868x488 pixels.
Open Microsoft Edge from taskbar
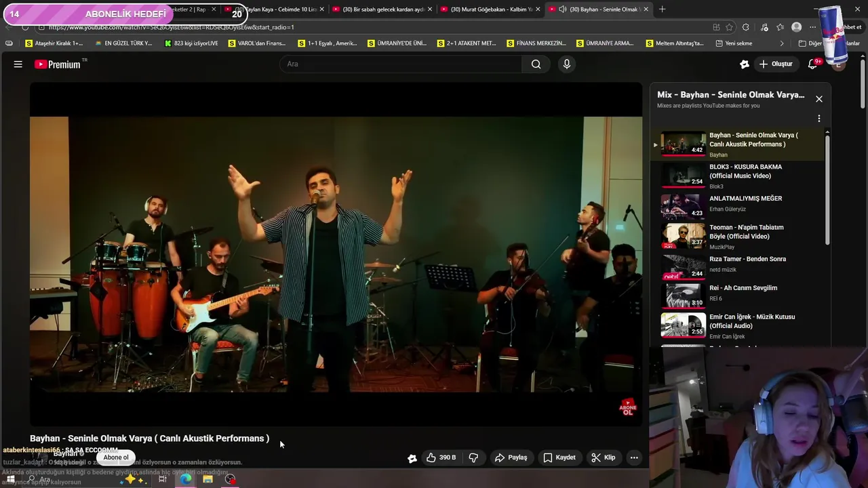pyautogui.click(x=185, y=479)
